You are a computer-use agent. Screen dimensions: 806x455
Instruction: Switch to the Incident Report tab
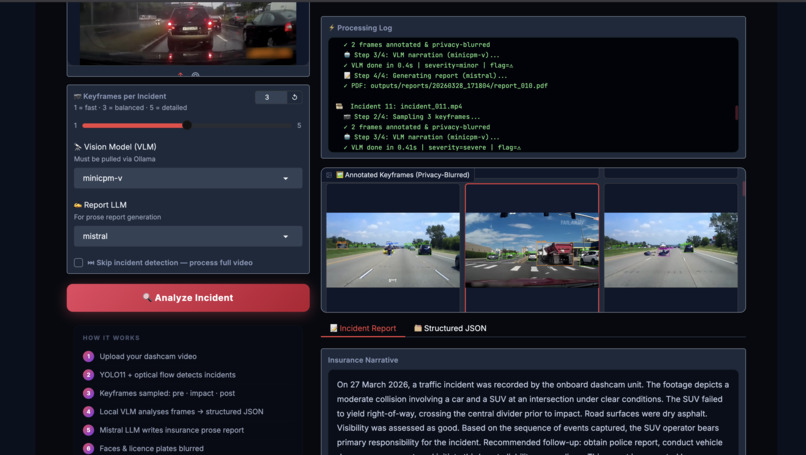[363, 328]
